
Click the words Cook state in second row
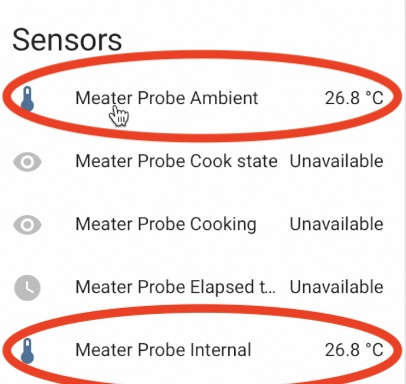pos(234,161)
